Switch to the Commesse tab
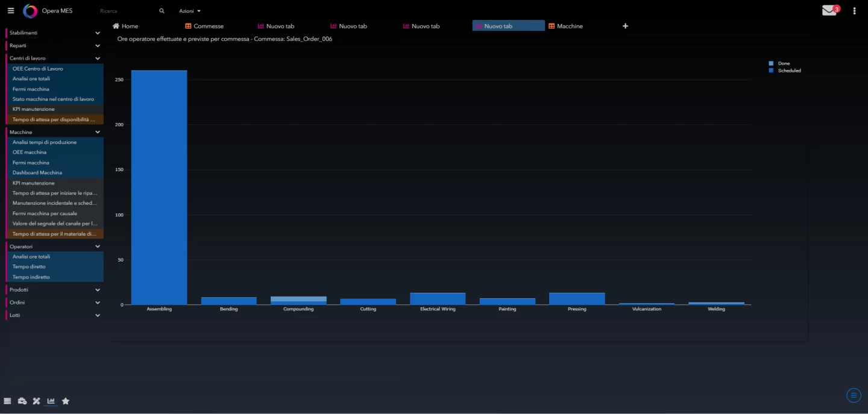868x414 pixels. pos(204,26)
